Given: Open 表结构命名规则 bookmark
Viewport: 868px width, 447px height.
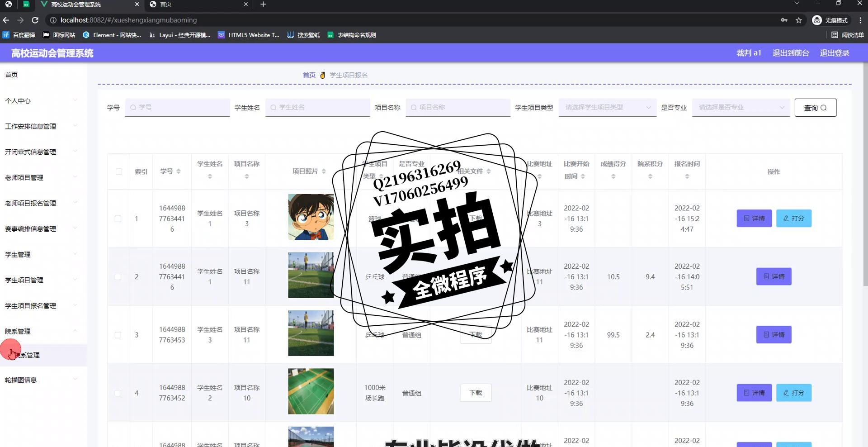Looking at the screenshot, I should click(352, 35).
